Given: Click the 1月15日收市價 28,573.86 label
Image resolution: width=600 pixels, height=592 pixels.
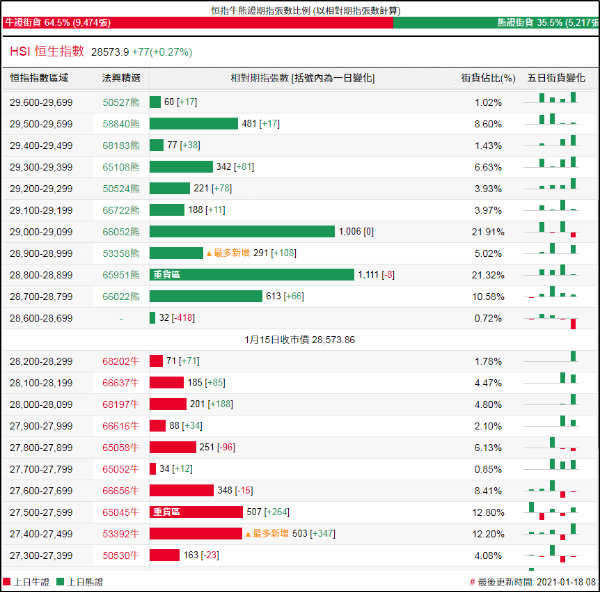Looking at the screenshot, I should tap(300, 340).
